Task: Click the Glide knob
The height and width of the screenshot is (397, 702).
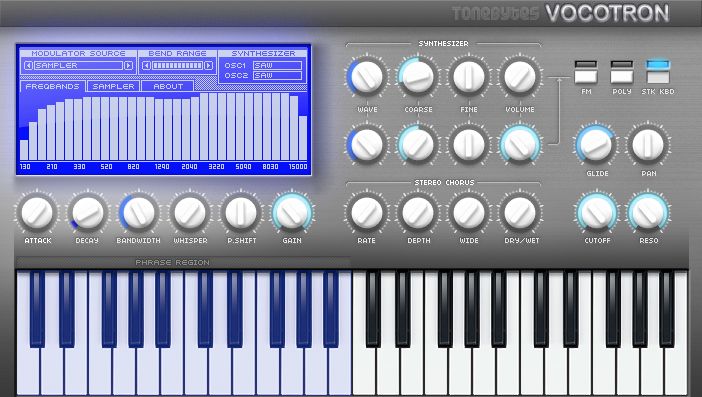Action: coord(597,145)
